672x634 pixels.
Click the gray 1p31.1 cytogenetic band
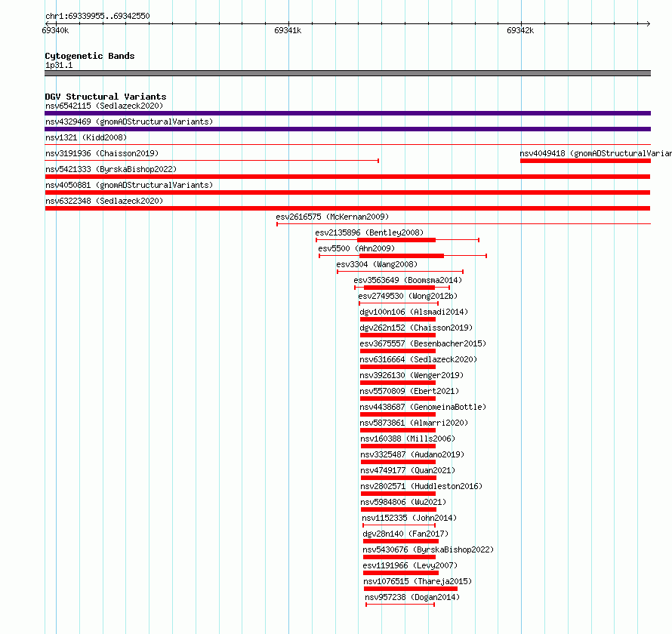tap(347, 73)
